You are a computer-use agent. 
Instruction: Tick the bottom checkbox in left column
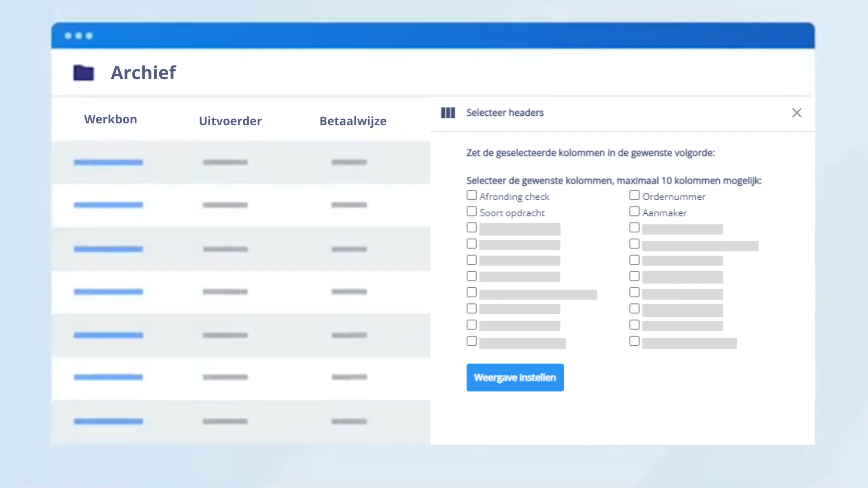point(472,341)
